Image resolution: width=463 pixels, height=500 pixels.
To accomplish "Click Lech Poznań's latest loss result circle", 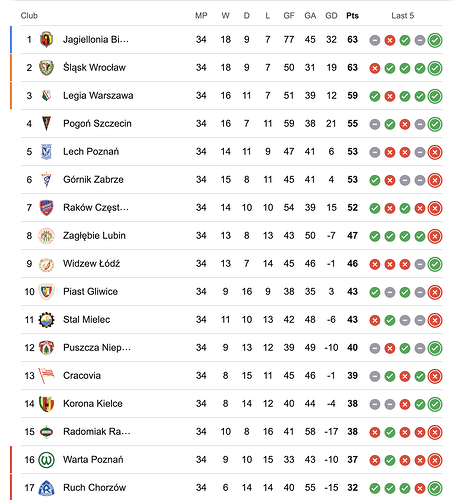I will (x=435, y=152).
